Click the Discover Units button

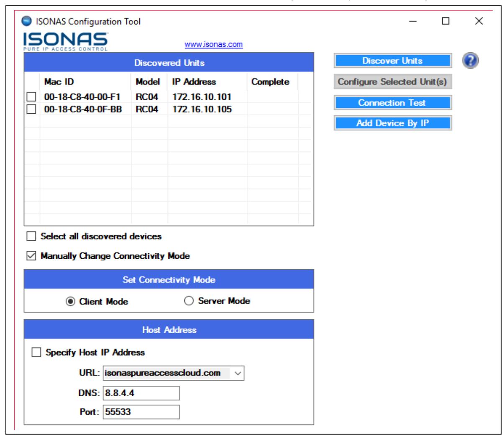click(393, 61)
